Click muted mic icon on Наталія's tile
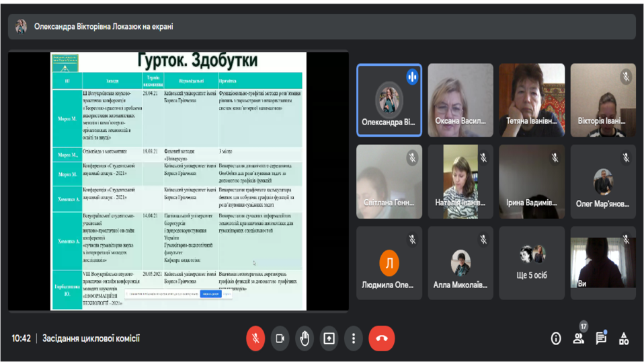The width and height of the screenshot is (644, 362). point(483,157)
